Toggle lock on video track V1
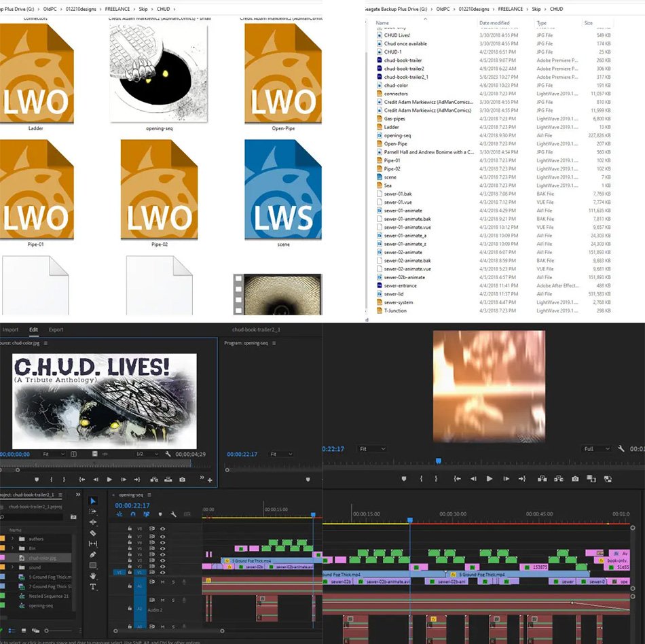645x644 pixels. click(x=130, y=573)
